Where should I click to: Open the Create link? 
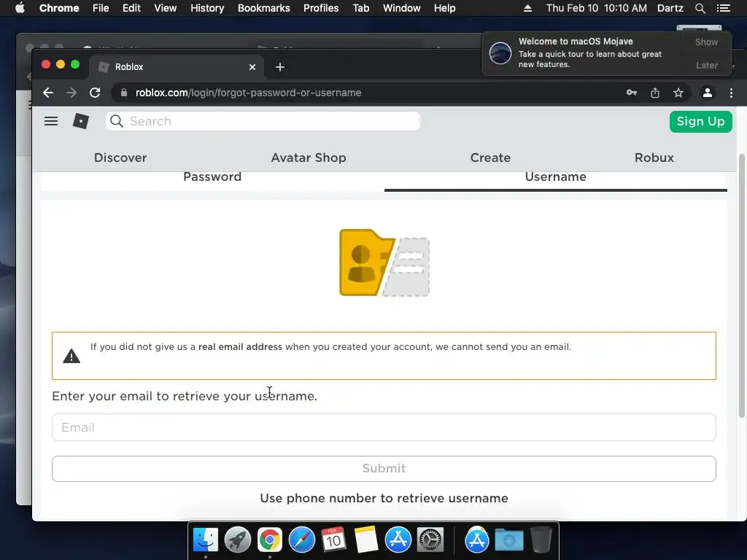490,157
